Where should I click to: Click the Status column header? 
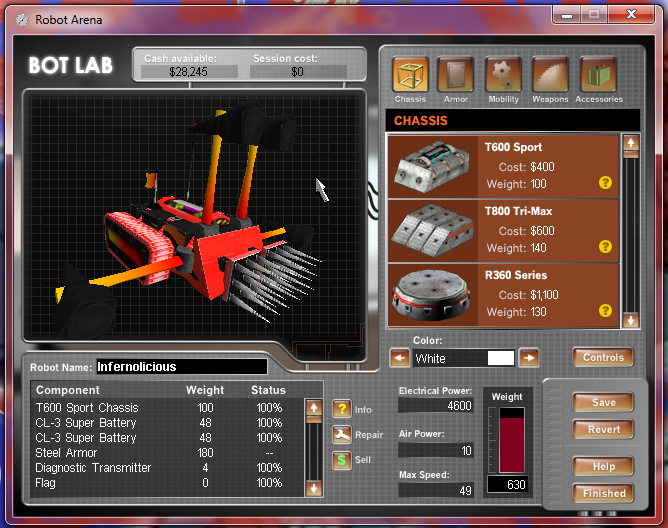pos(268,390)
